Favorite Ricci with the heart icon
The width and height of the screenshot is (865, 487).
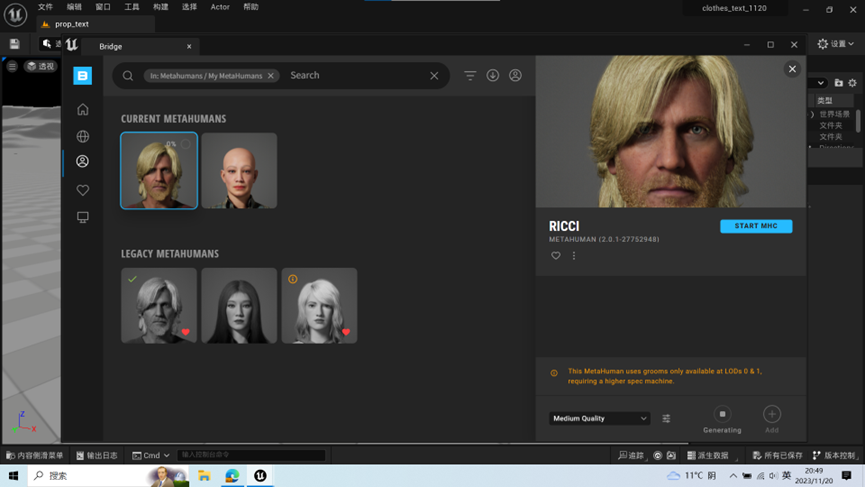[556, 255]
